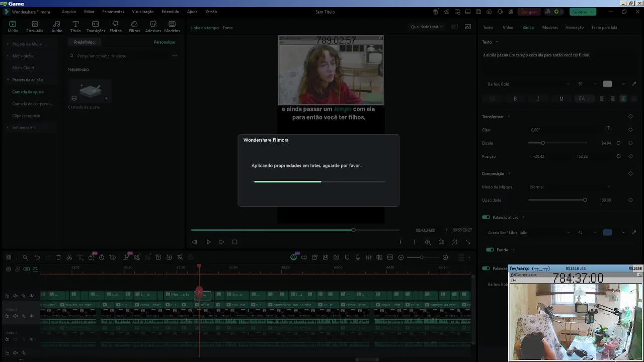Switch to the Animação tab

point(575,28)
